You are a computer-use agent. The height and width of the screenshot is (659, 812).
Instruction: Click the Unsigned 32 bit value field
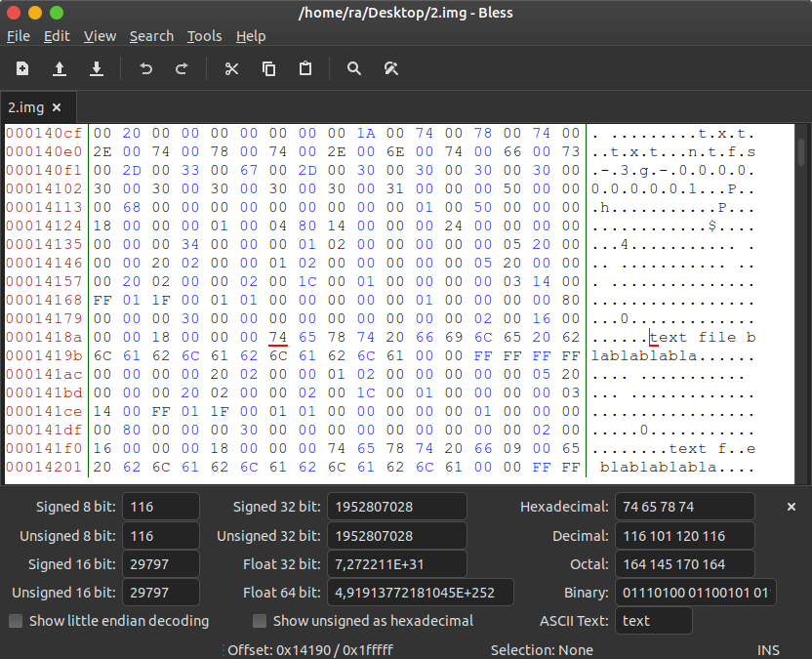pos(396,536)
